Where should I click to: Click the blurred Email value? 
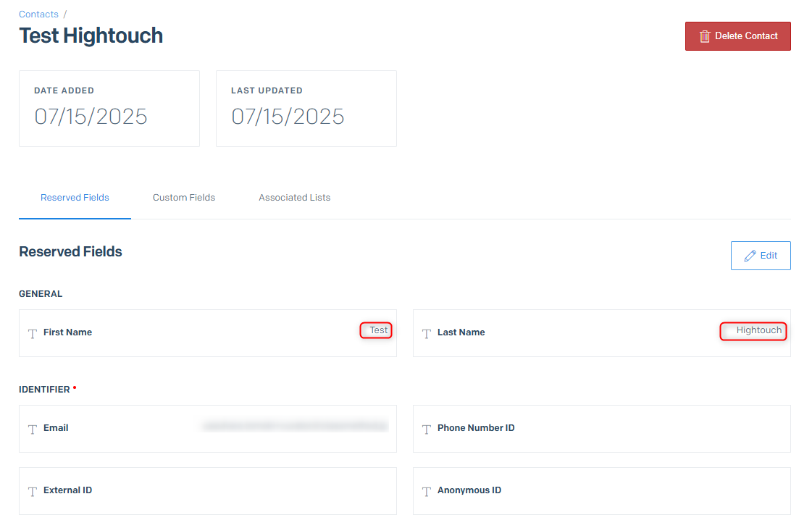coord(295,426)
